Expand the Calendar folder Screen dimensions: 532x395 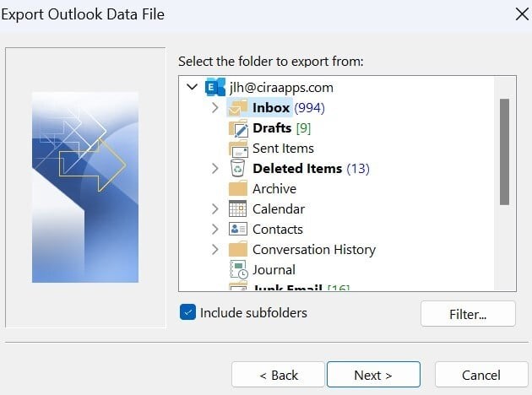click(214, 208)
